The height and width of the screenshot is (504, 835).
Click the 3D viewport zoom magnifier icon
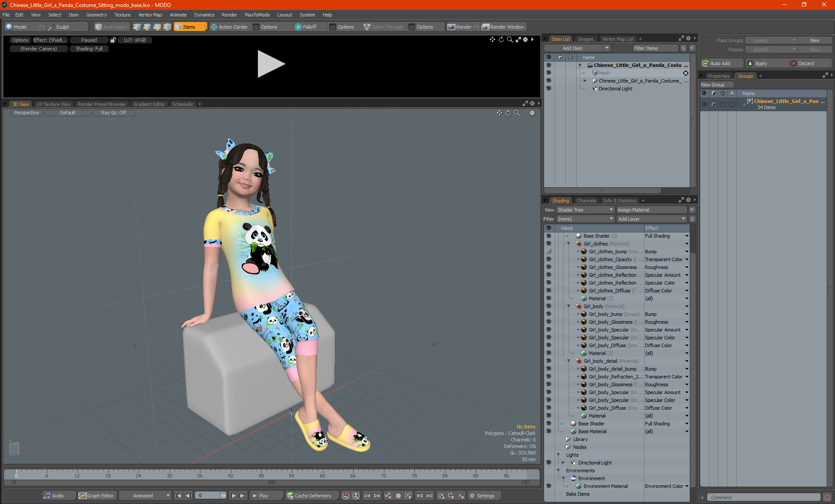click(x=517, y=113)
